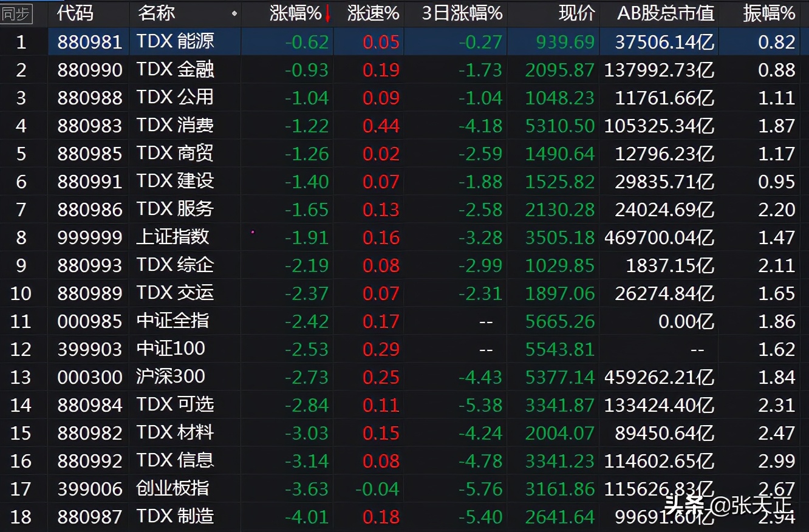
Task: Click code 880987 for TDX 制造
Action: click(90, 517)
